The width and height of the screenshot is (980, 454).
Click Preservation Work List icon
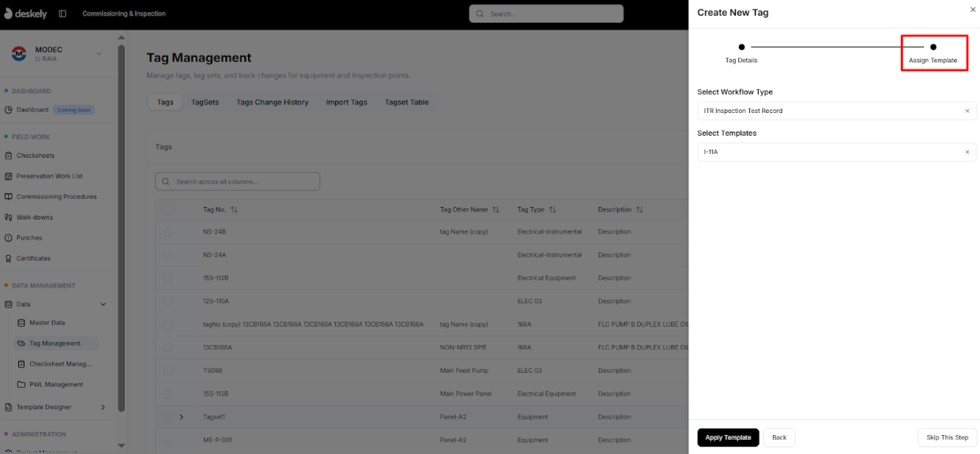(9, 176)
